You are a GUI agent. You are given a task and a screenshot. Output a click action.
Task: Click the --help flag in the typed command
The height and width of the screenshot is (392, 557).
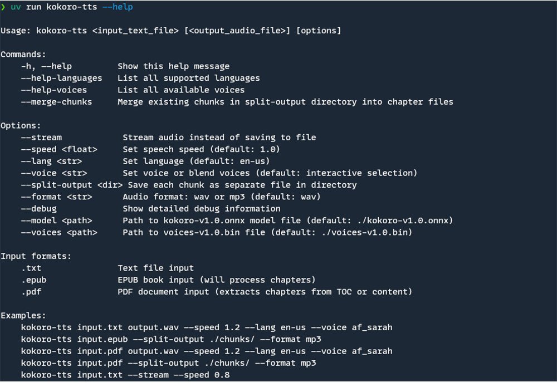pos(118,7)
